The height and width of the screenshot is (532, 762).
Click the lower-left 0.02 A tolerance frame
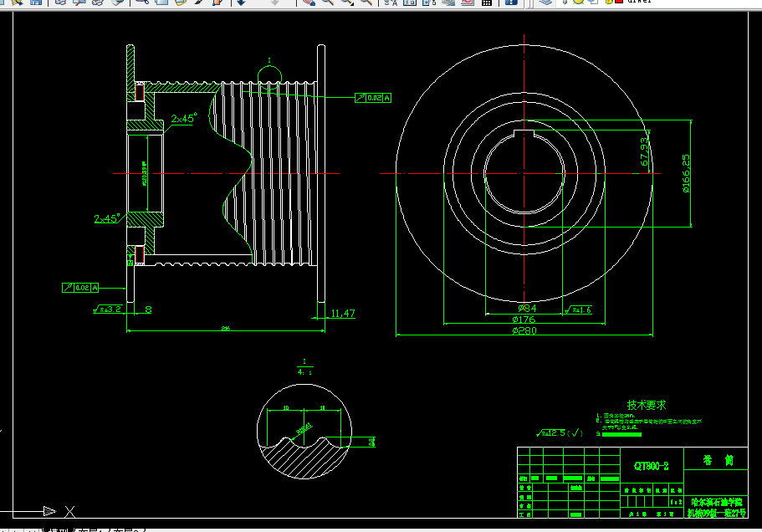(x=80, y=288)
